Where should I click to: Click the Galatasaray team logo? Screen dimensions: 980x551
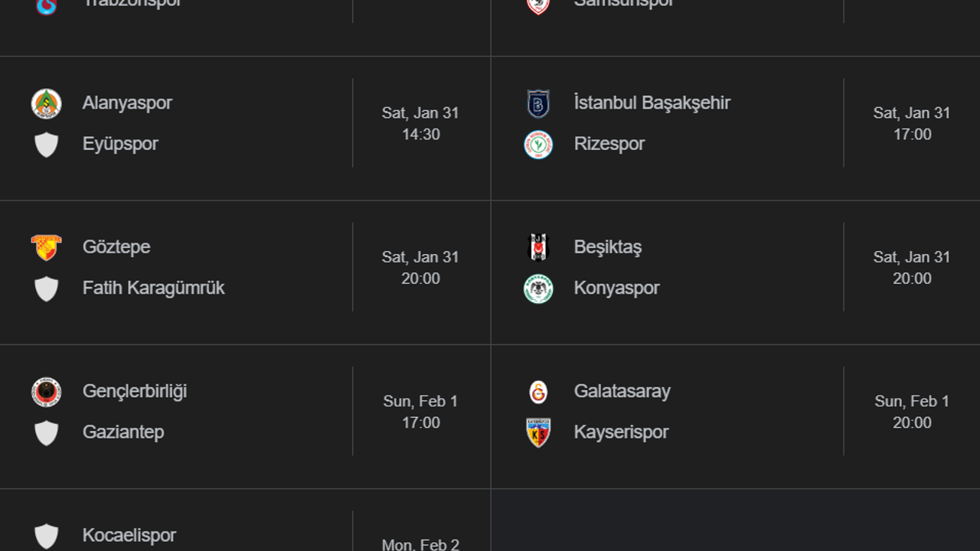(538, 392)
